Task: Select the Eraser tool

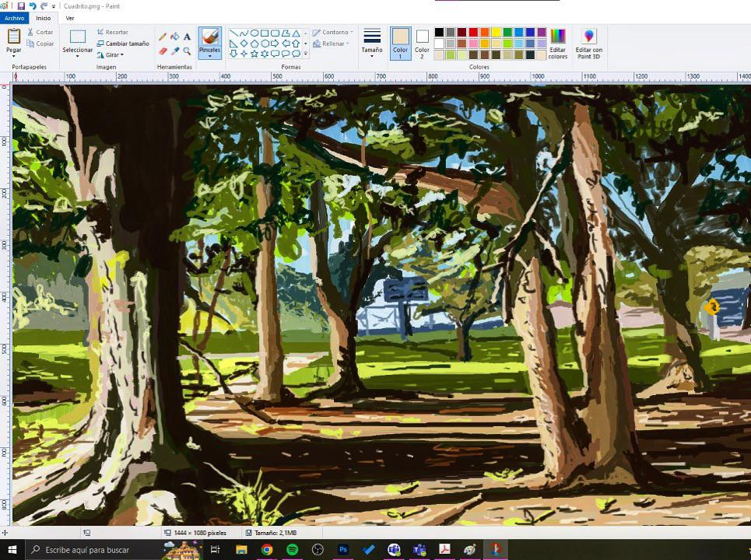Action: (163, 50)
